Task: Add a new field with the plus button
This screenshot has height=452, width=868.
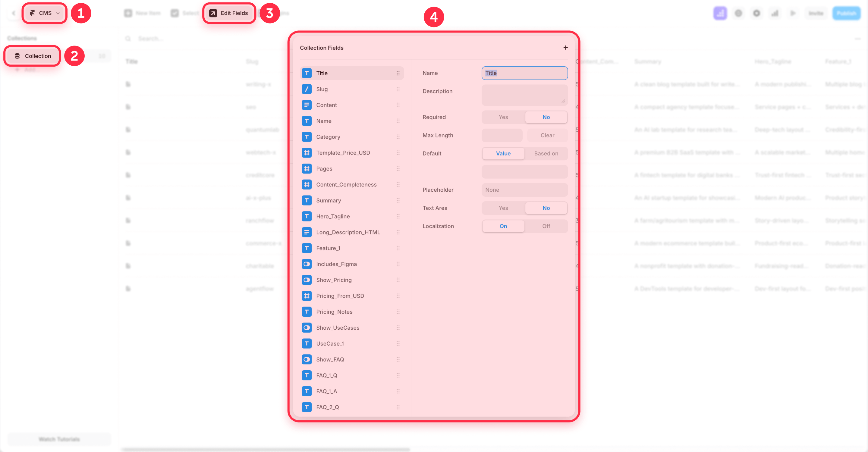Action: coord(565,48)
